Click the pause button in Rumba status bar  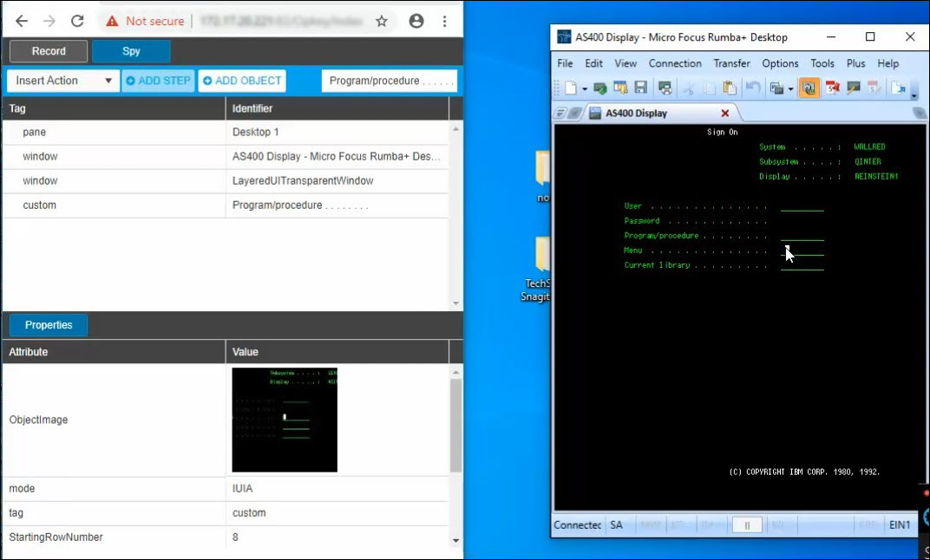[x=747, y=525]
